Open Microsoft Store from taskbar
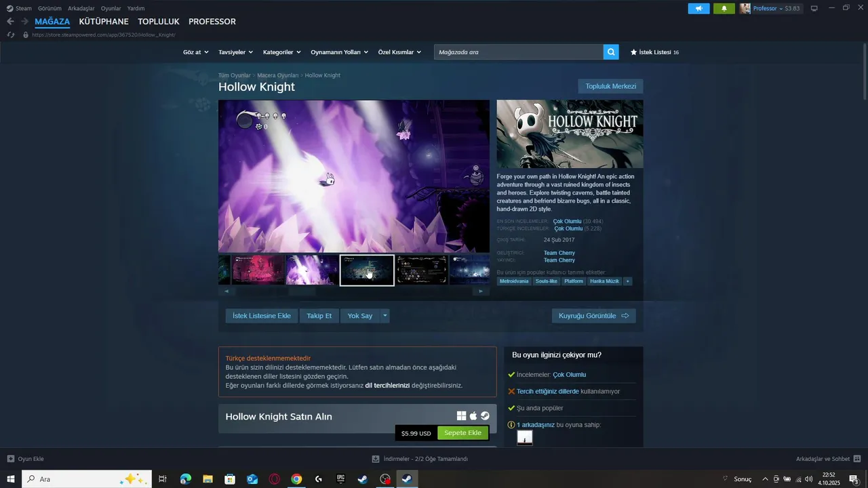Image resolution: width=868 pixels, height=488 pixels. (x=230, y=479)
